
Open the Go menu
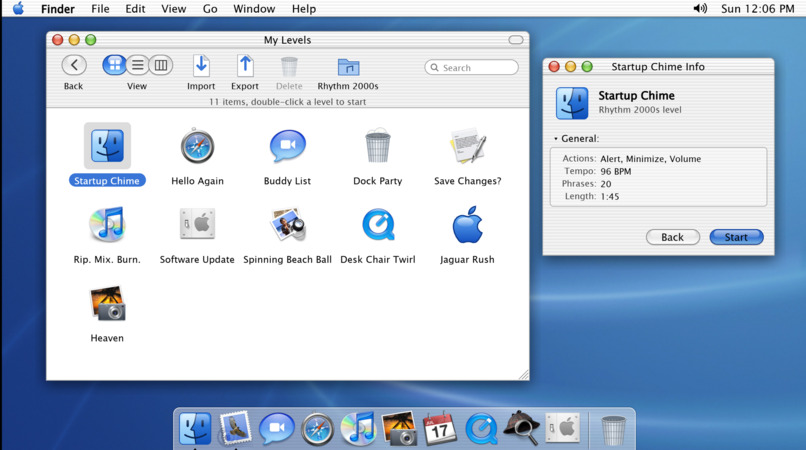[x=210, y=9]
